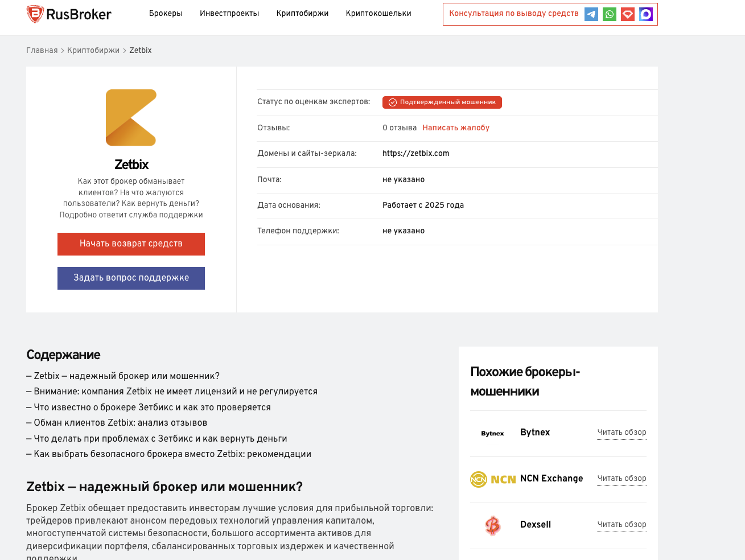Click the Zetbix orange K logo
This screenshot has height=560, width=745.
[131, 118]
